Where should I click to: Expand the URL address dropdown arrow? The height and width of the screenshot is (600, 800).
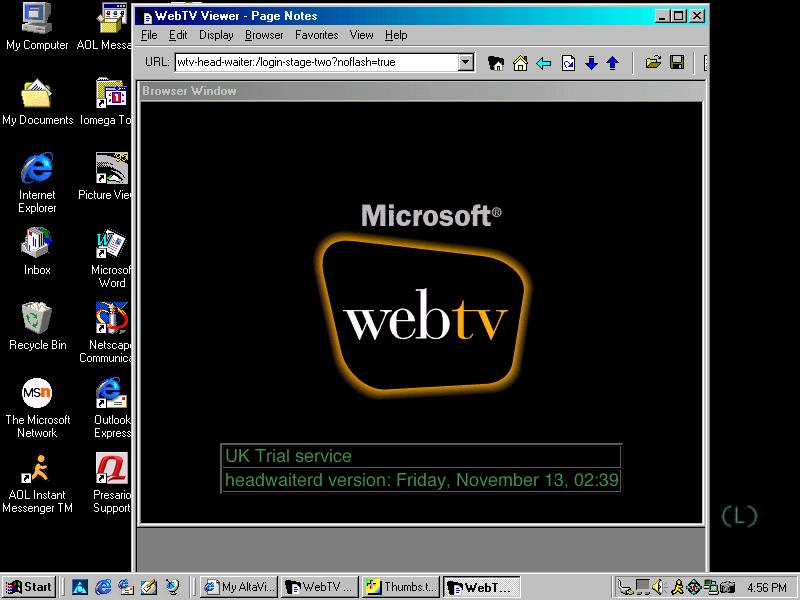tap(465, 63)
